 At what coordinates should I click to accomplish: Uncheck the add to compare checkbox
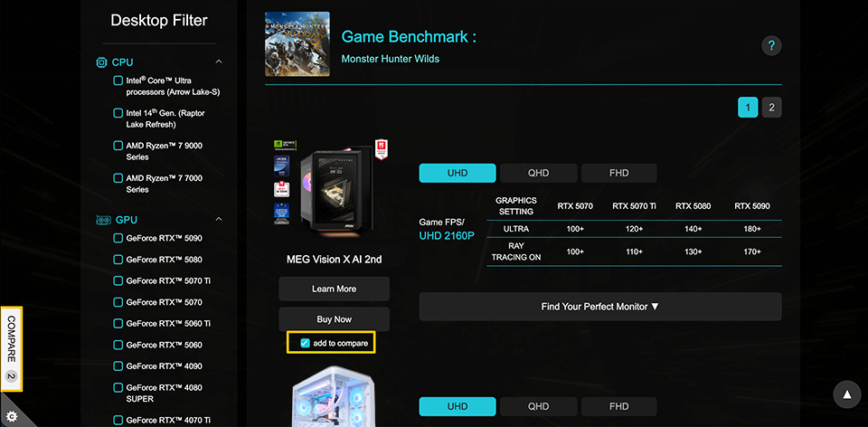(305, 343)
